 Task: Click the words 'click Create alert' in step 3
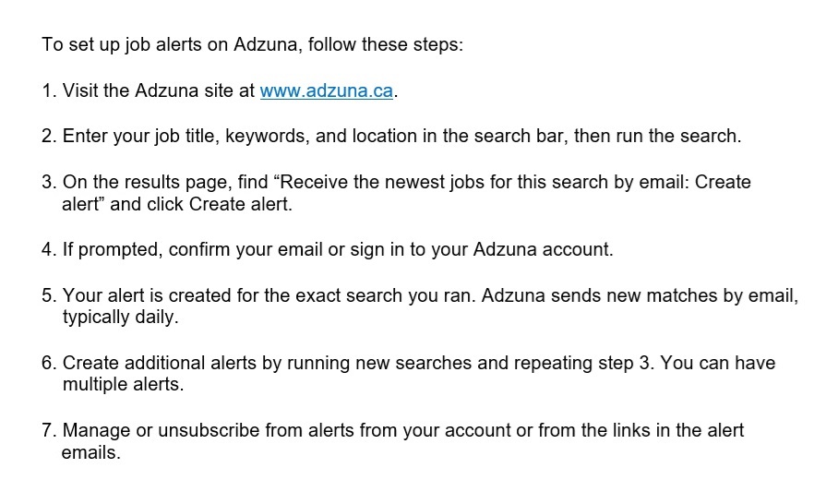click(x=227, y=205)
